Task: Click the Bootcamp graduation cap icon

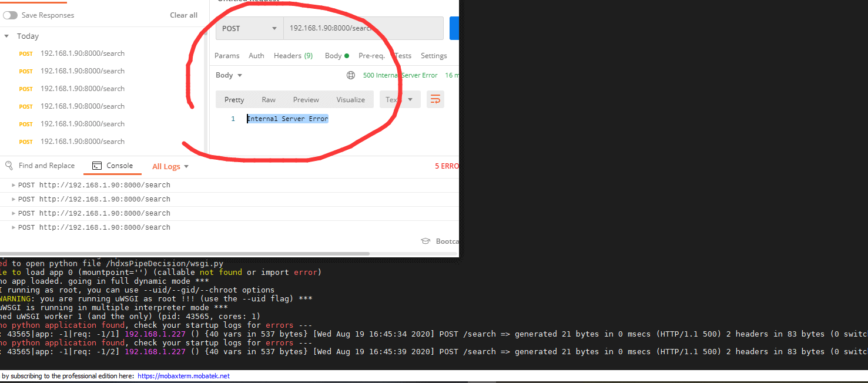Action: [x=425, y=241]
